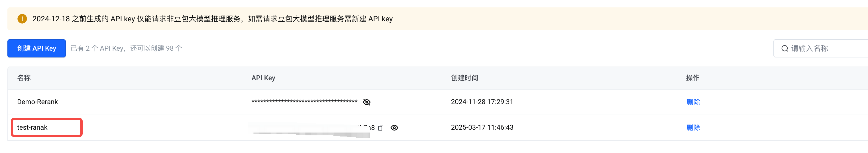The height and width of the screenshot is (153, 868).
Task: Click the 2024-11-28 17:29:31 creation time
Action: point(482,102)
